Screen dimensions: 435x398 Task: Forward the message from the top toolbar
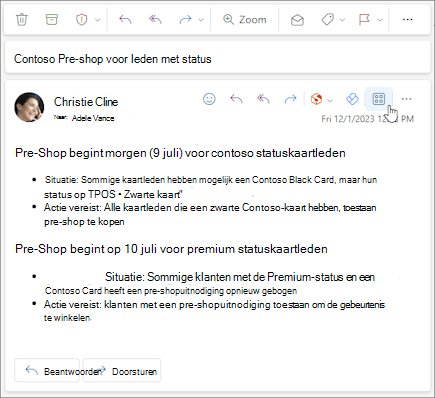pyautogui.click(x=185, y=20)
